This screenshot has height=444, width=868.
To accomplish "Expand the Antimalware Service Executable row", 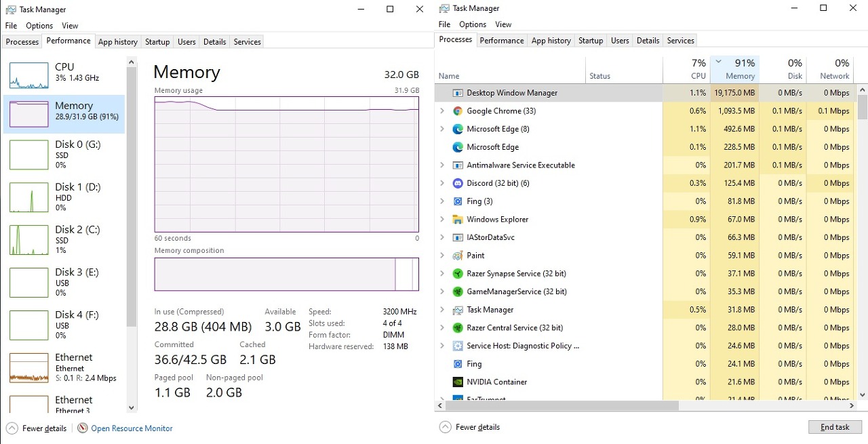I will 443,165.
